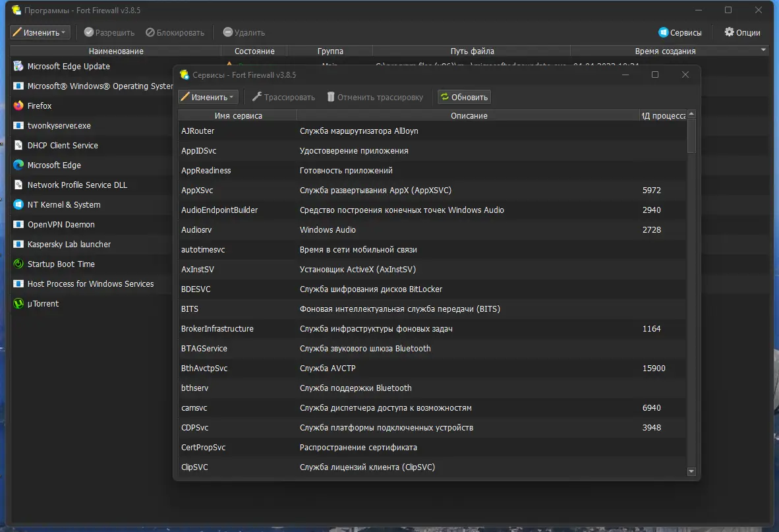Open the Изменить dropdown in the Programs window
This screenshot has width=779, height=532.
click(x=40, y=32)
